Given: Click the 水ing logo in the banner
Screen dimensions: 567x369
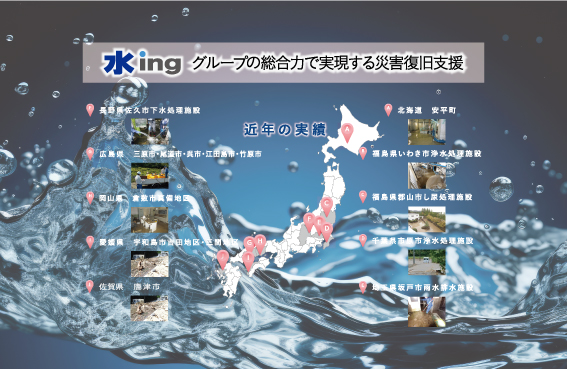Looking at the screenshot, I should (142, 63).
